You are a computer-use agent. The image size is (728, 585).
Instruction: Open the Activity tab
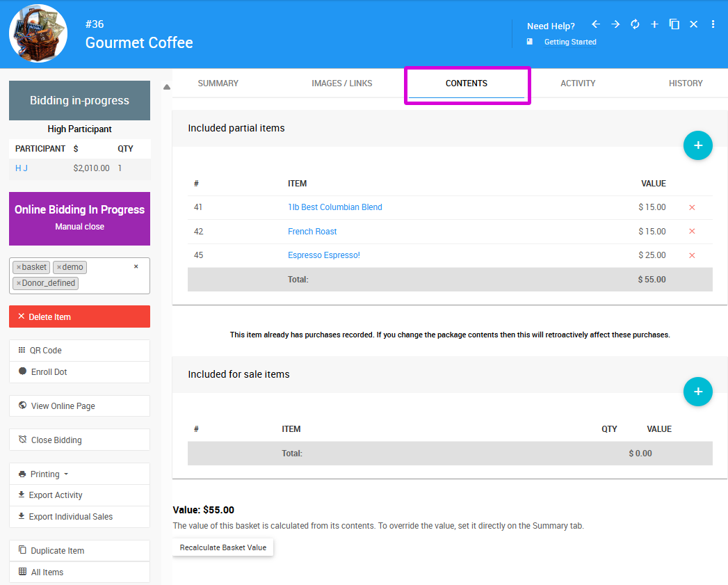tap(578, 83)
